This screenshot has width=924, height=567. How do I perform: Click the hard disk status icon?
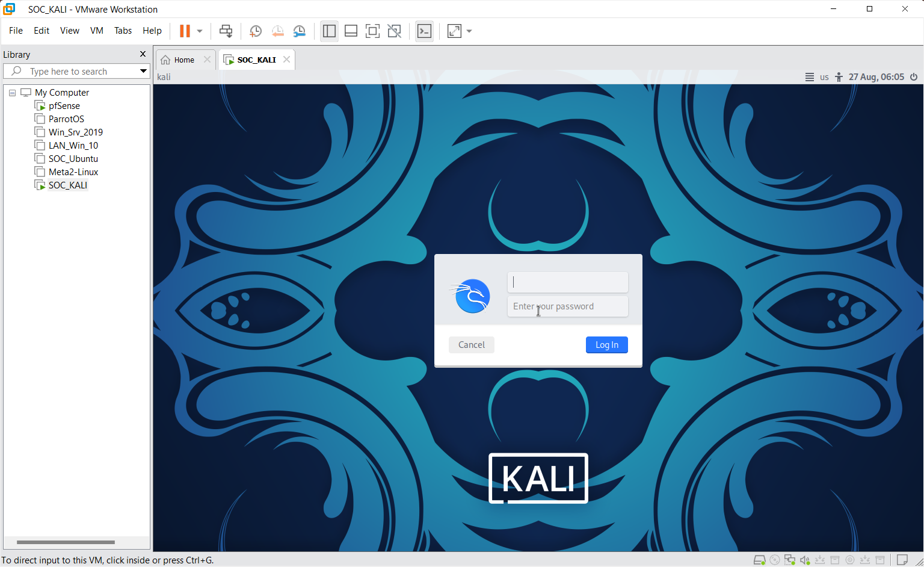pyautogui.click(x=760, y=560)
